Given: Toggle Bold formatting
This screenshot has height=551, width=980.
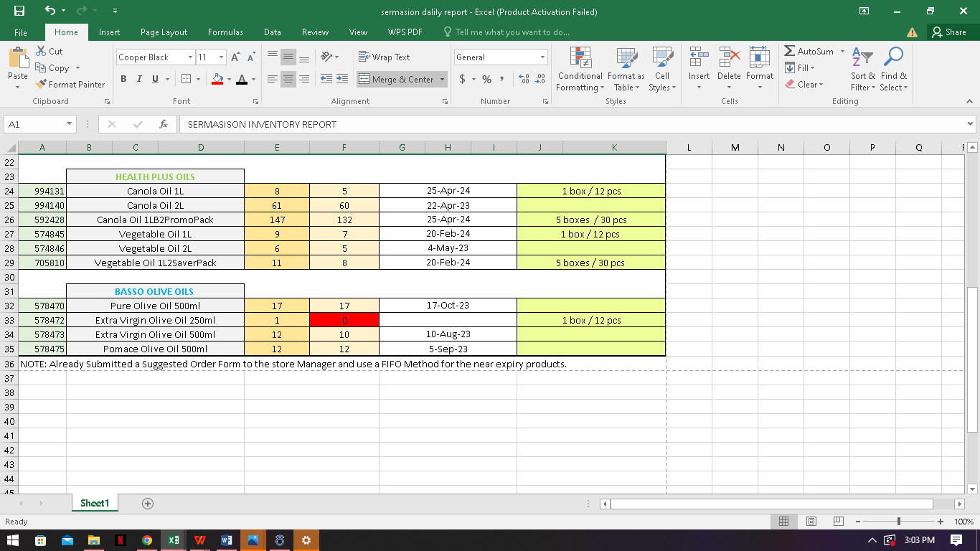Looking at the screenshot, I should 123,79.
